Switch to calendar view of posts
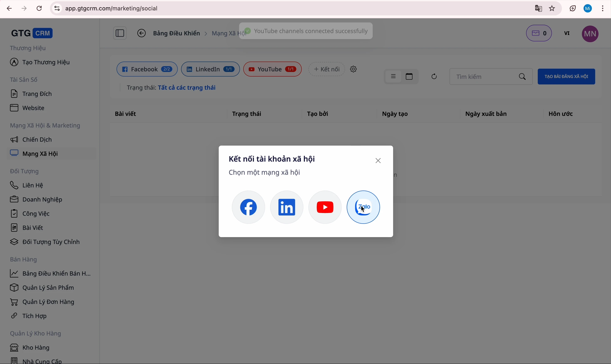 (409, 76)
